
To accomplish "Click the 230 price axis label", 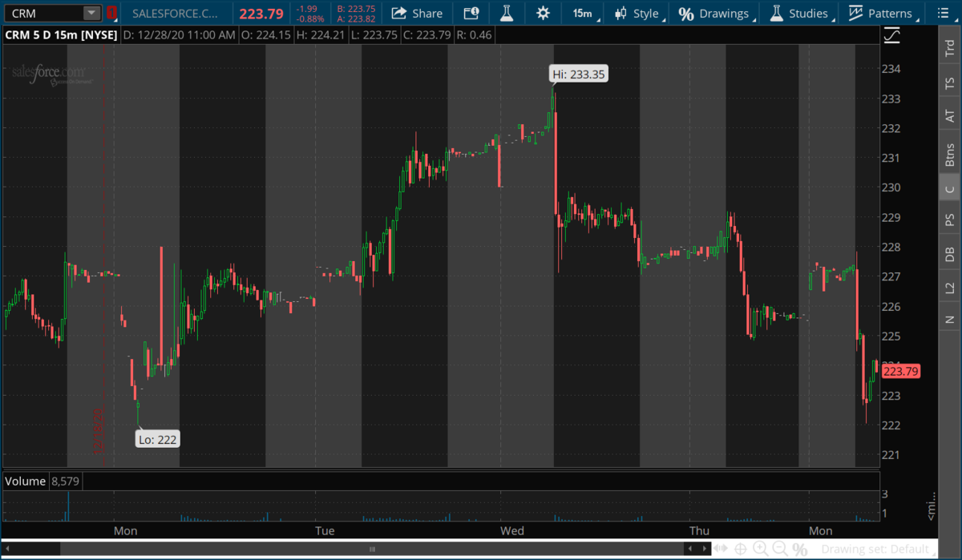I will tap(891, 187).
